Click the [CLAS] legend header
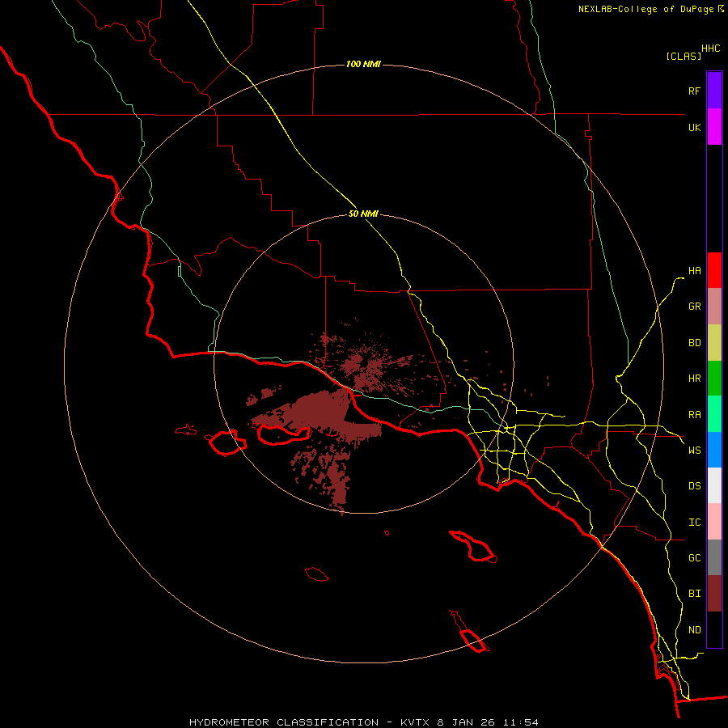Image resolution: width=728 pixels, height=728 pixels. pos(684,56)
